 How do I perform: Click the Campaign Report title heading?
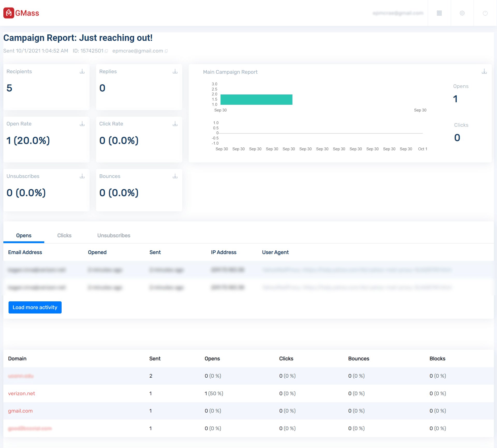pos(78,38)
